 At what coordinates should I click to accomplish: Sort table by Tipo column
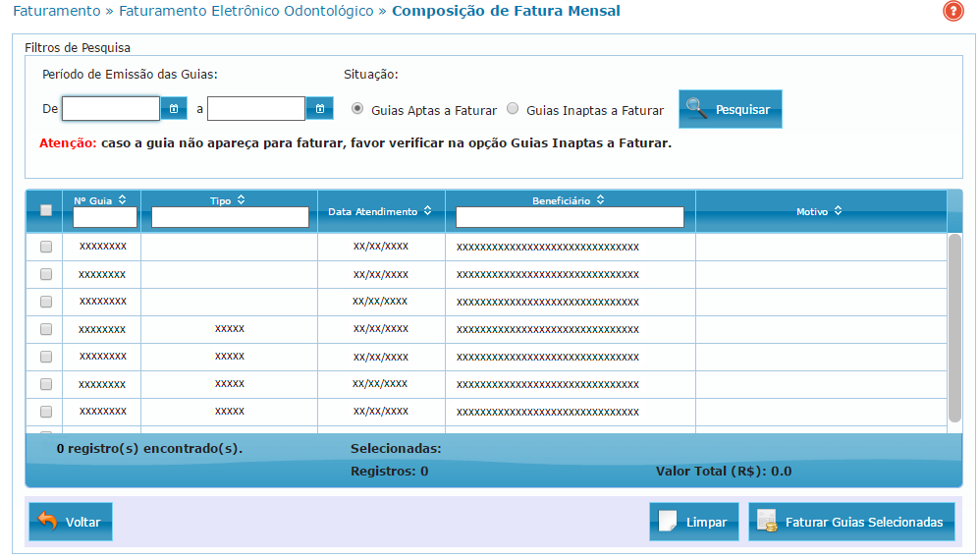tap(241, 200)
